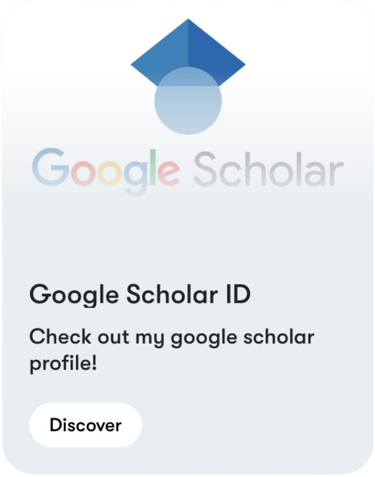Click the blue graduation cap icon

pos(188,76)
